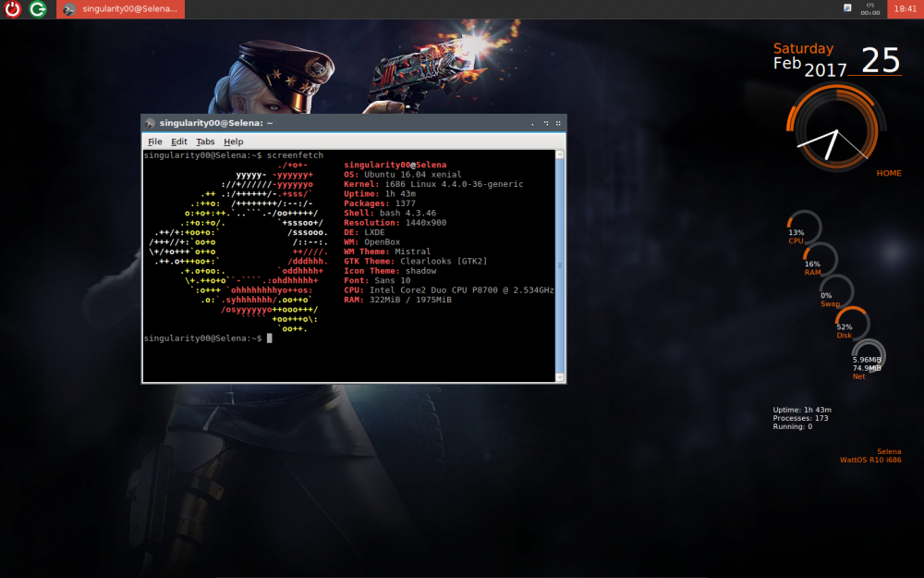
Task: Click the 'Resolution: 1440x900' line
Action: click(x=395, y=222)
